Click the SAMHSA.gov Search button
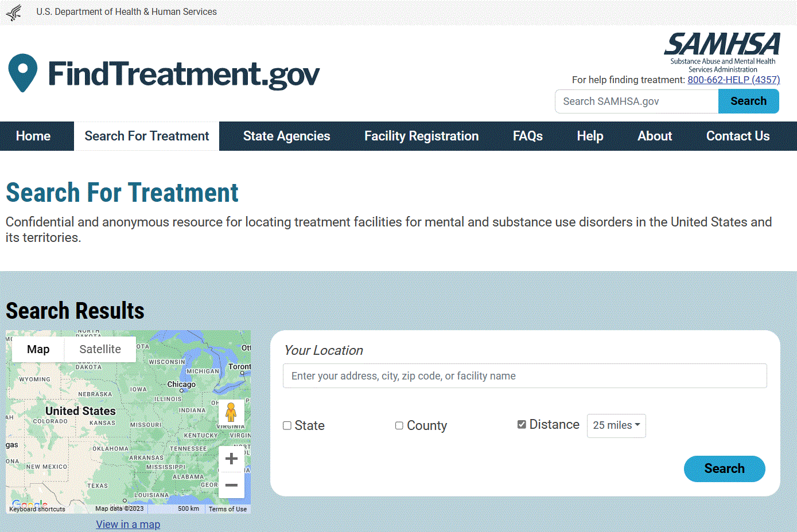The width and height of the screenshot is (797, 532). click(x=748, y=101)
